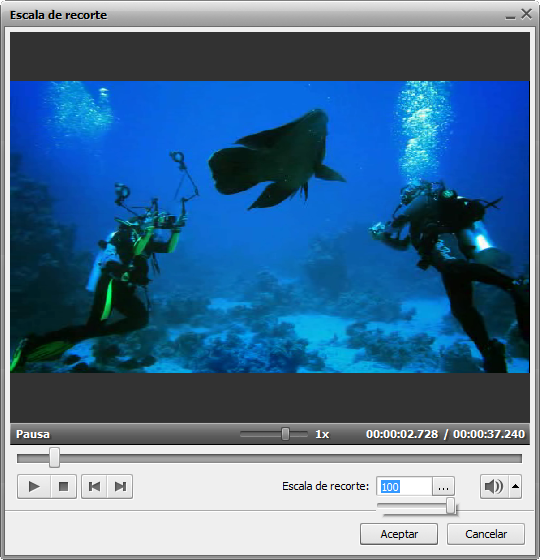
Task: Stop the video with the square Stop button
Action: coord(64,486)
